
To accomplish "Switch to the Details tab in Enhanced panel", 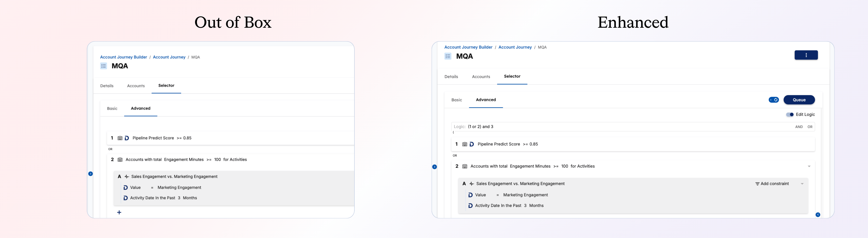I will click(451, 77).
